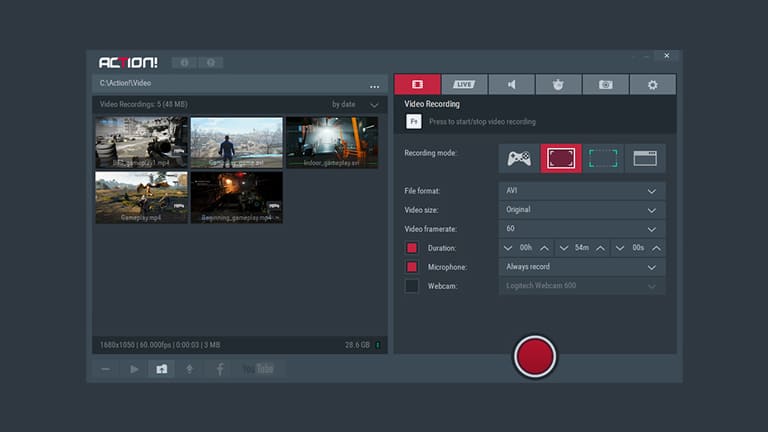Play the selected recording
Viewport: 768px width, 432px height.
(134, 369)
